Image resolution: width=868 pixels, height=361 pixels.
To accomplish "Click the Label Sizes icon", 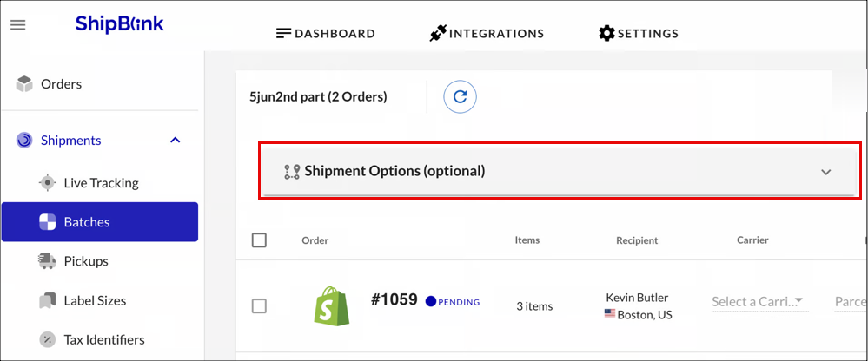I will 47,301.
